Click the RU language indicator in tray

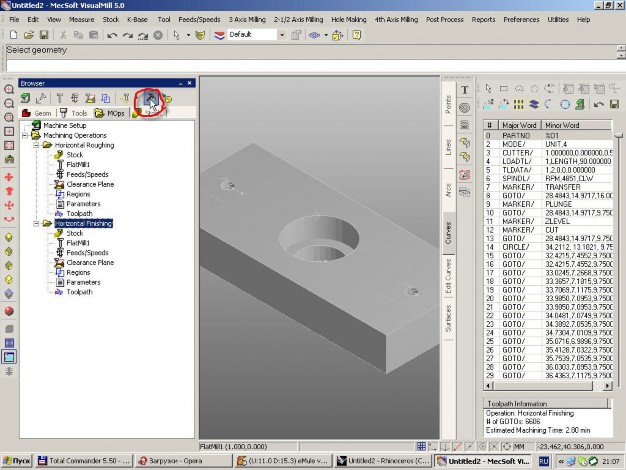point(543,461)
